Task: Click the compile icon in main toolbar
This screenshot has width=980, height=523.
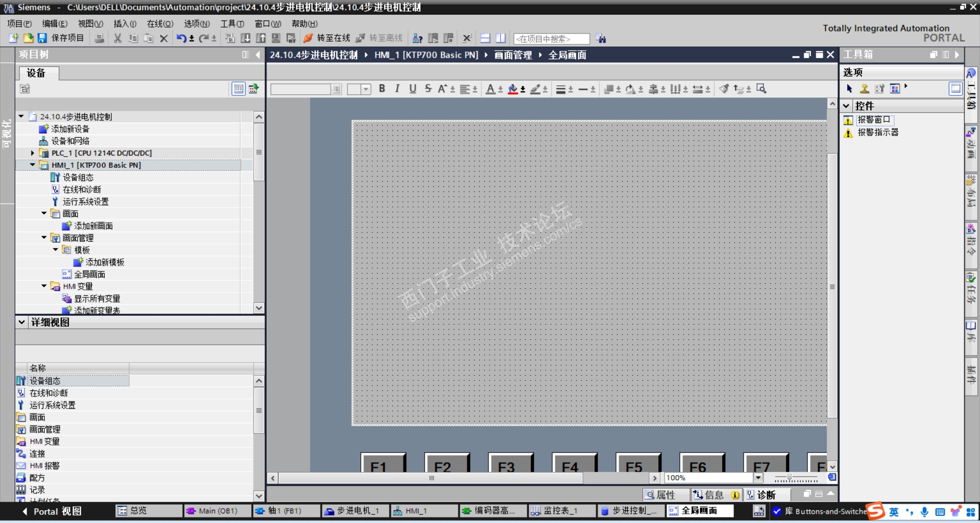Action: [230, 38]
